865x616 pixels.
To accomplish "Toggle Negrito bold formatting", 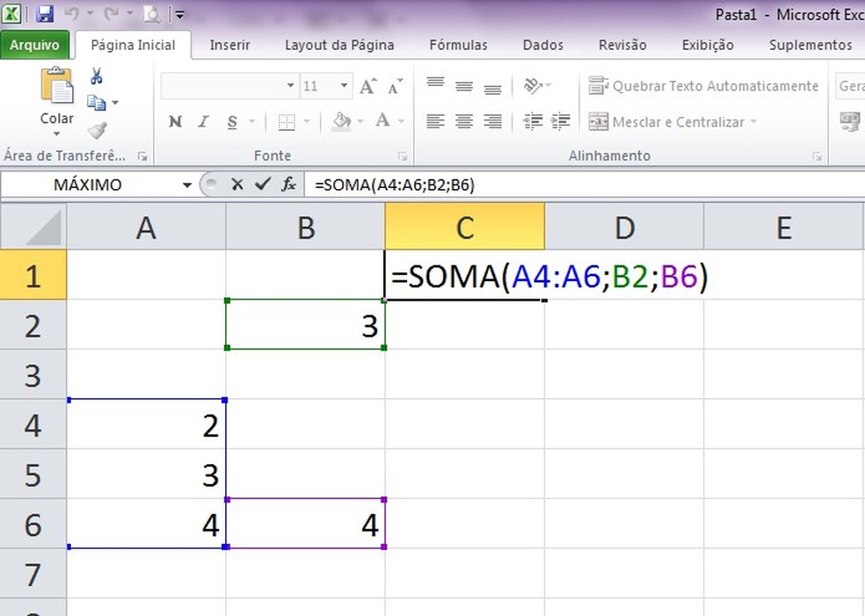I will tap(176, 121).
